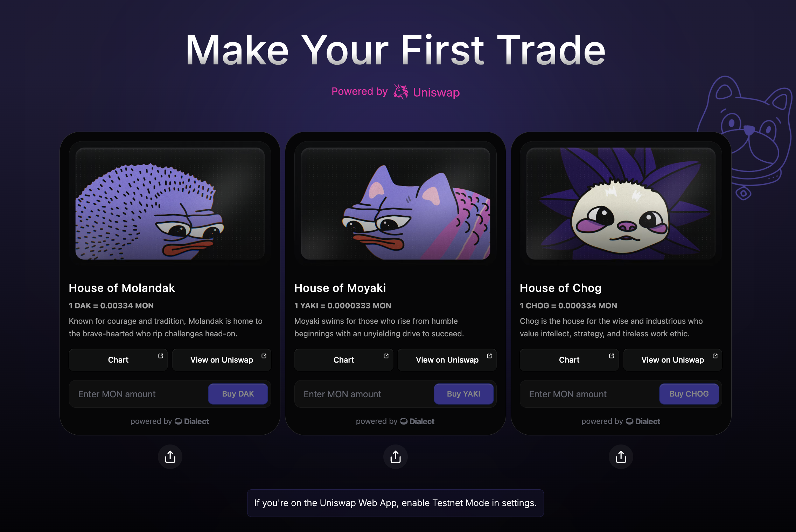
Task: Open the Chart for House of Moyaki
Action: point(344,360)
